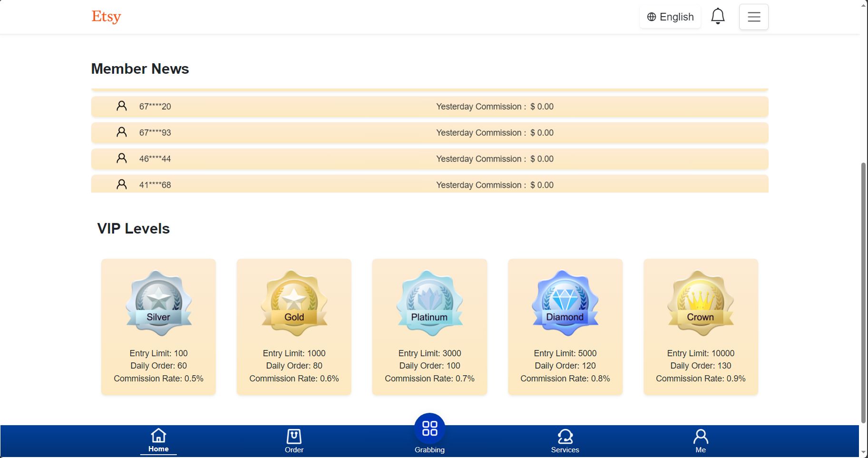Select the Platinum VIP badge
The width and height of the screenshot is (868, 458).
pyautogui.click(x=429, y=303)
